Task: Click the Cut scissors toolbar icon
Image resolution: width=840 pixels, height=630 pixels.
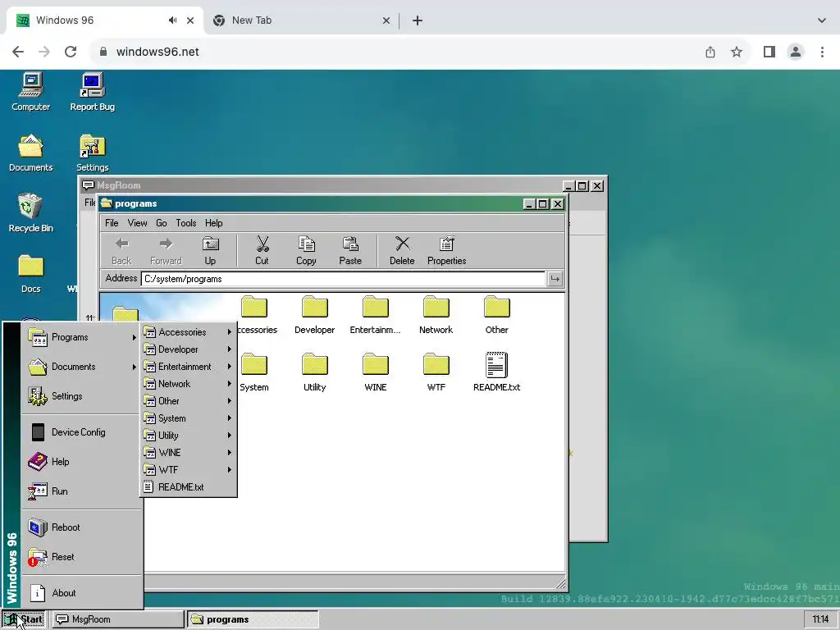Action: pos(262,251)
